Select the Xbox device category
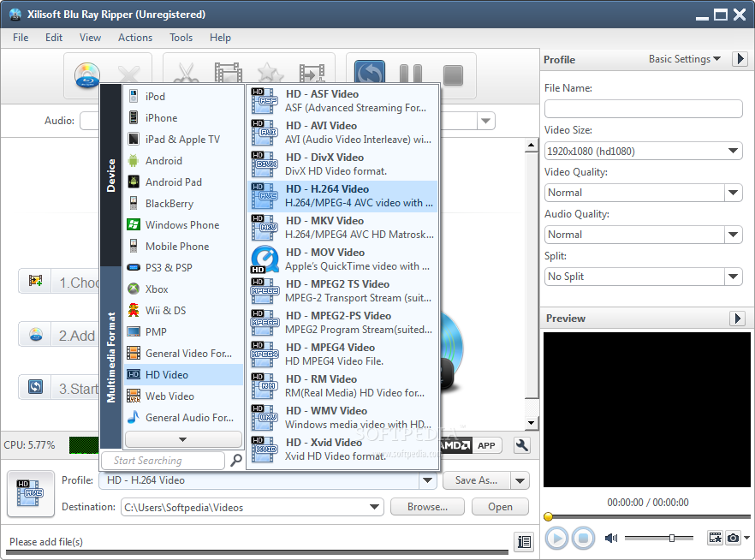 pyautogui.click(x=184, y=289)
